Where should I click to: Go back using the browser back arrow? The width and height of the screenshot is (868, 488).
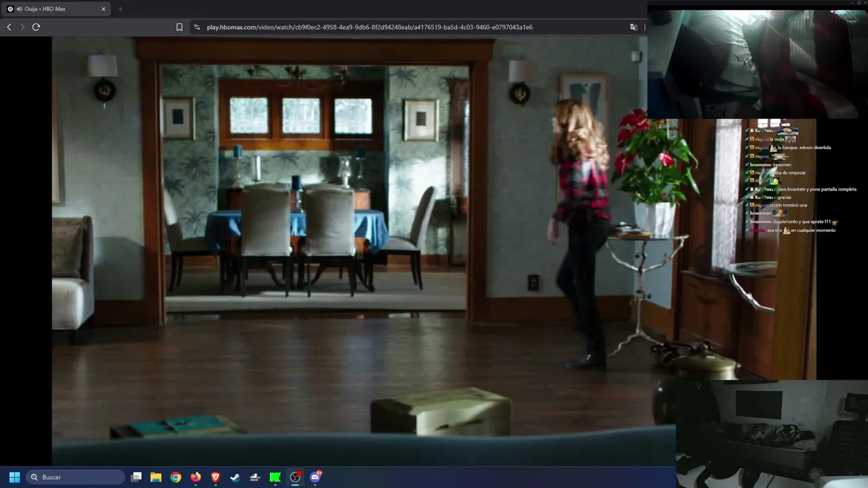pyautogui.click(x=9, y=27)
